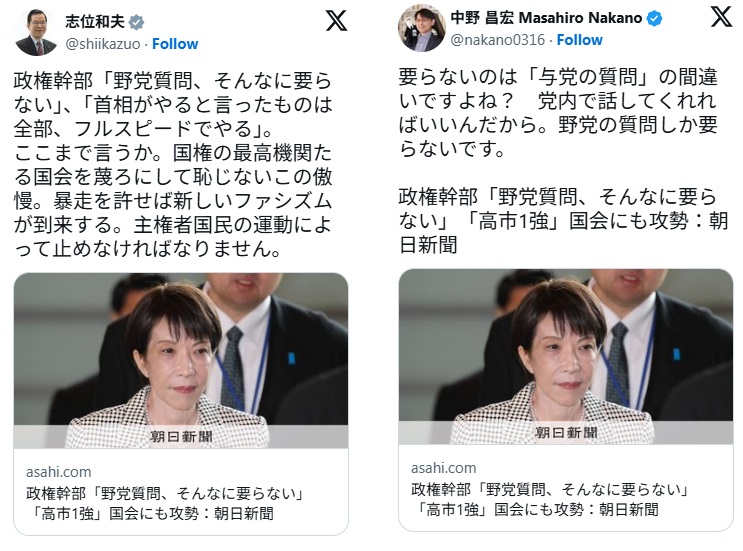The image size is (743, 551).
Task: Open the left tweet's Asahi article photo
Action: (181, 361)
